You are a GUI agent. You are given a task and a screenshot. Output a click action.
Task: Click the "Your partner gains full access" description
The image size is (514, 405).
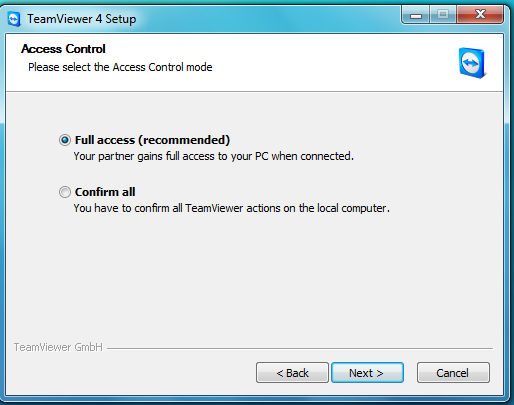click(x=213, y=156)
